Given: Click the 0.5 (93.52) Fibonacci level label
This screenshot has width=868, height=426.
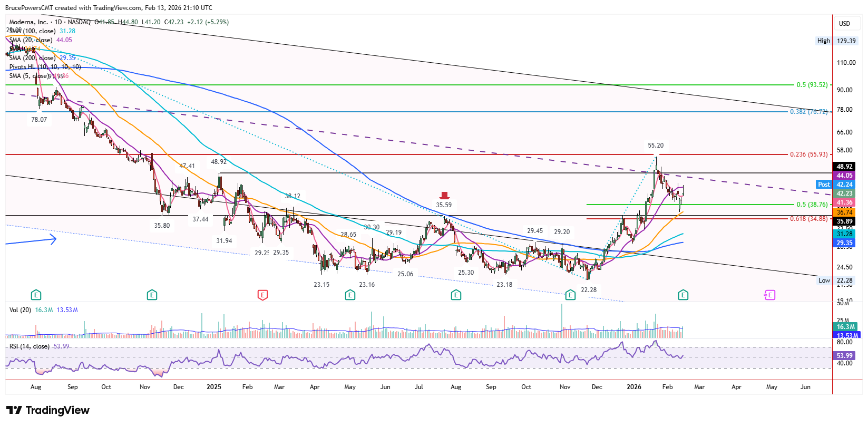Looking at the screenshot, I should [812, 85].
